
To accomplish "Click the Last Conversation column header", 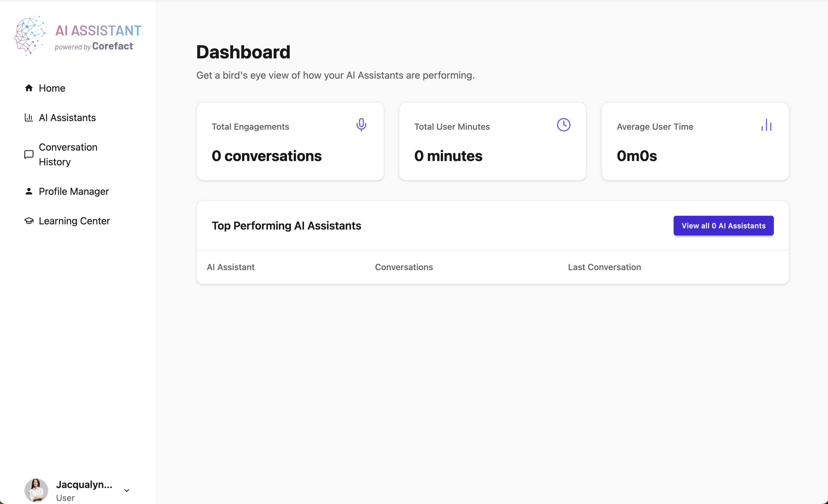I will (x=604, y=267).
